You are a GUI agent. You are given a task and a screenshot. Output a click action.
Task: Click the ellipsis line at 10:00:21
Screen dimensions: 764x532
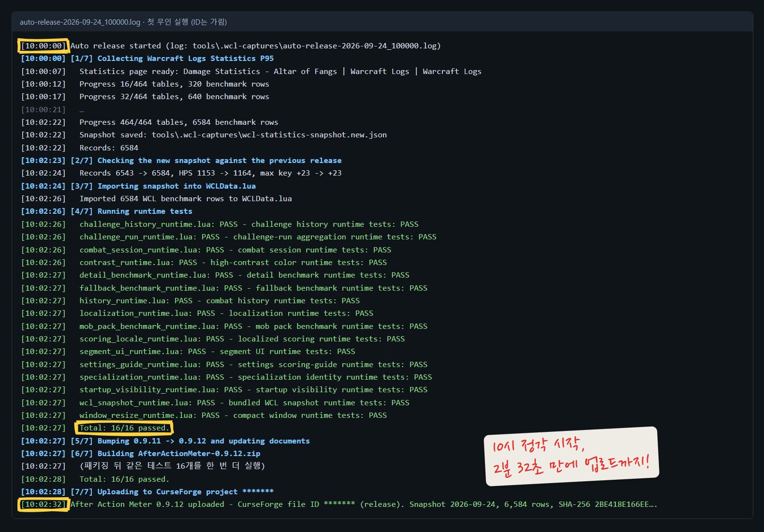pos(52,110)
